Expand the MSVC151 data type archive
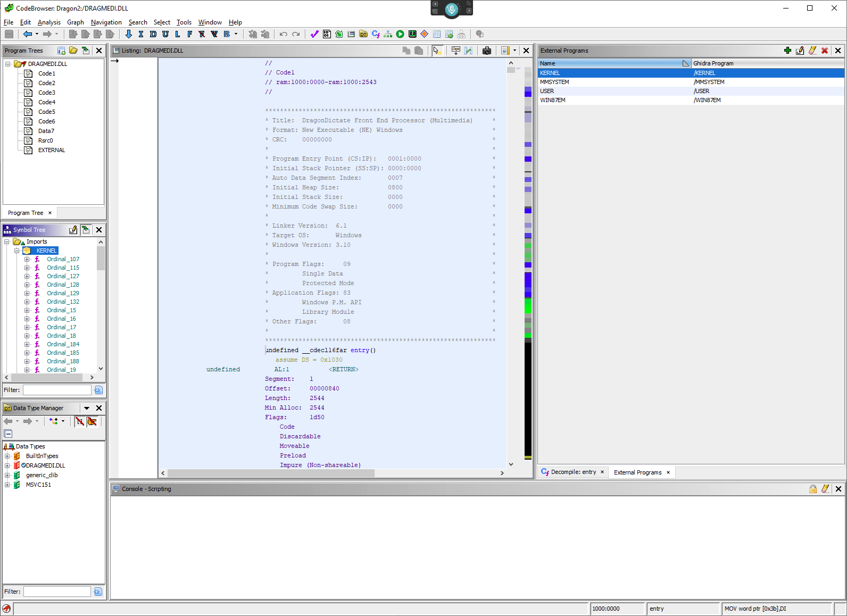 7,485
